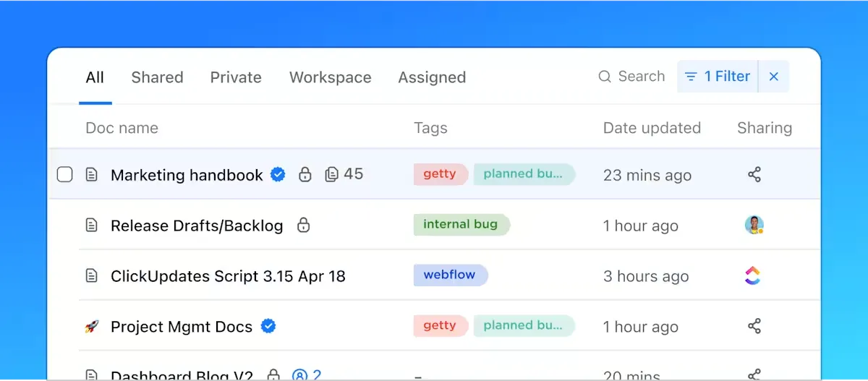The height and width of the screenshot is (381, 868).
Task: Switch to the Private tab
Action: coord(236,77)
